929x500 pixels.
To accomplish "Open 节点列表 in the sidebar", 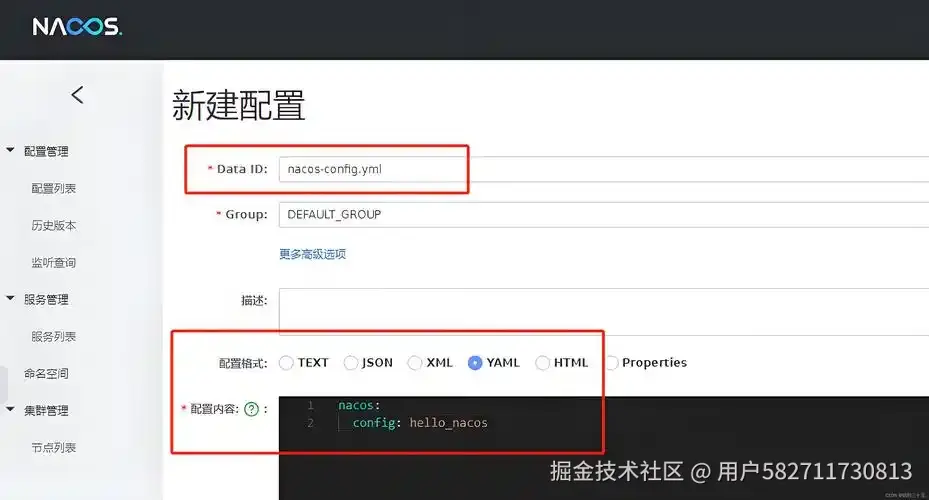I will pyautogui.click(x=53, y=448).
